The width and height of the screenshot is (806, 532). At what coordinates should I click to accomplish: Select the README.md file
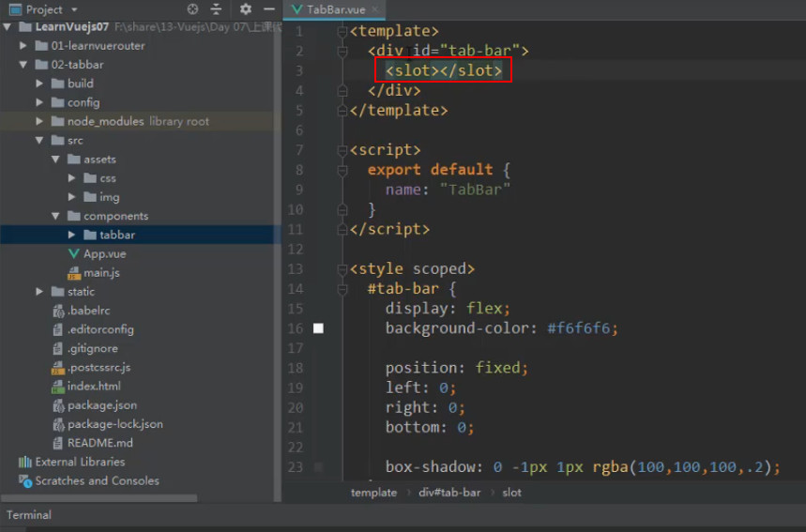[99, 443]
